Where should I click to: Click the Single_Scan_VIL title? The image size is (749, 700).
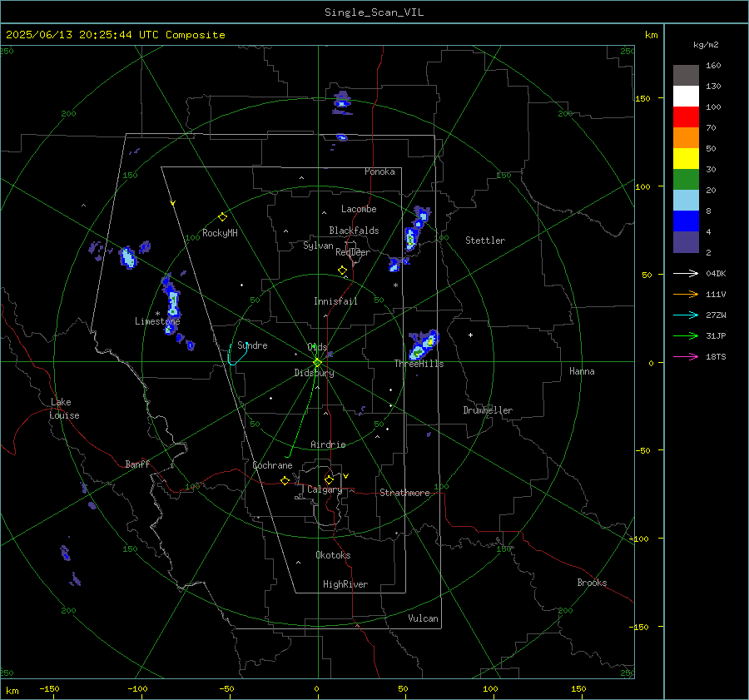click(x=374, y=12)
